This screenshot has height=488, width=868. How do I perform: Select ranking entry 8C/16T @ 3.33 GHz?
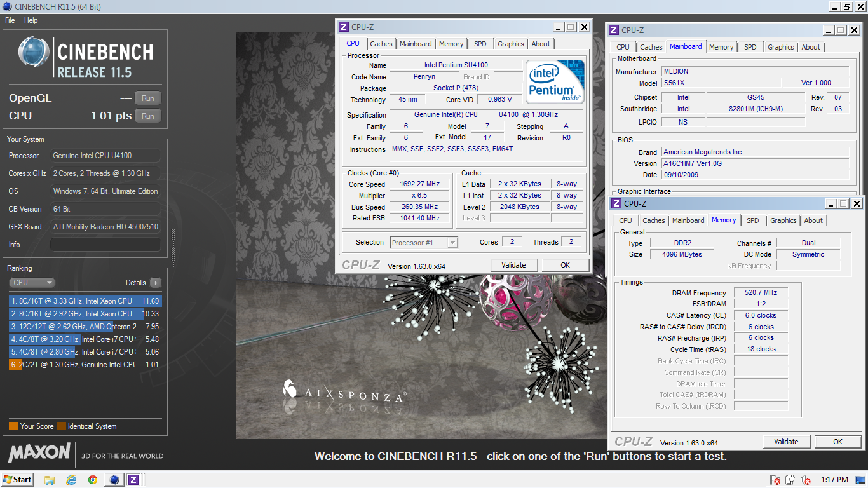(85, 301)
